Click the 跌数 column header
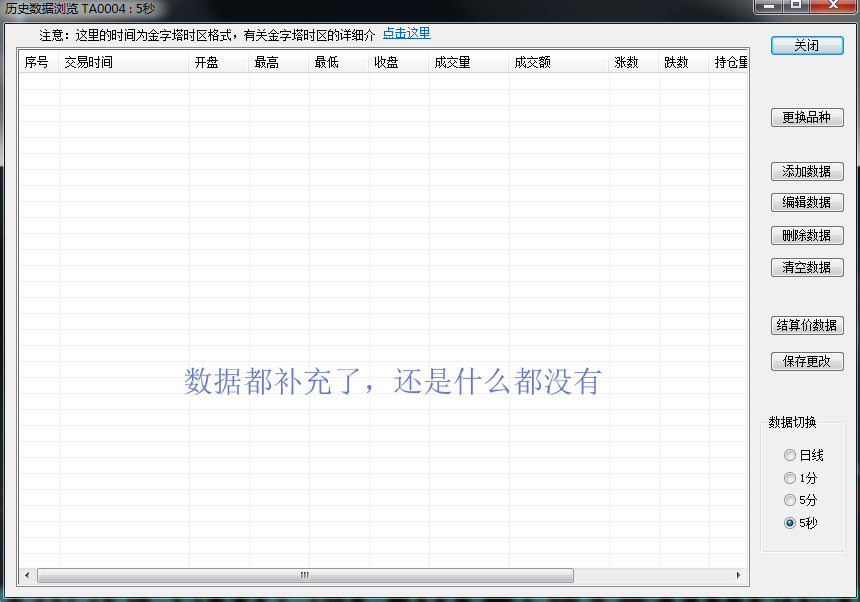 tap(683, 63)
